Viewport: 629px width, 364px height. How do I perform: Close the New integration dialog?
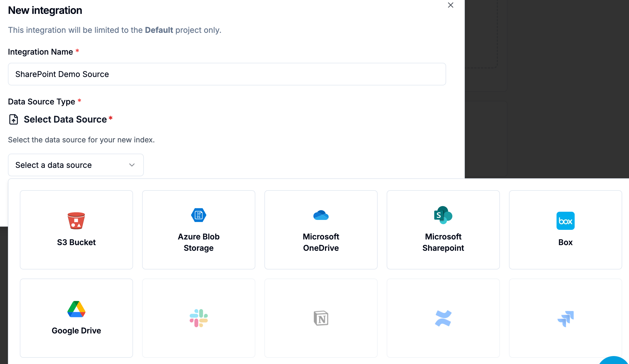[450, 5]
